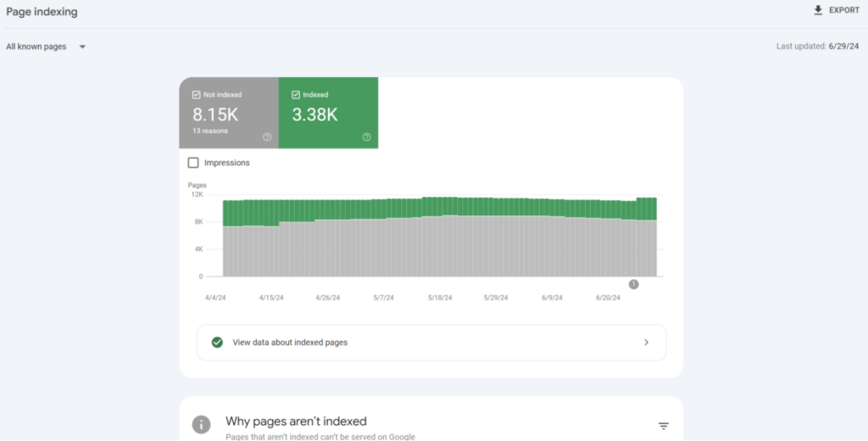Image resolution: width=868 pixels, height=441 pixels.
Task: Click the Page indexing title
Action: tap(42, 12)
